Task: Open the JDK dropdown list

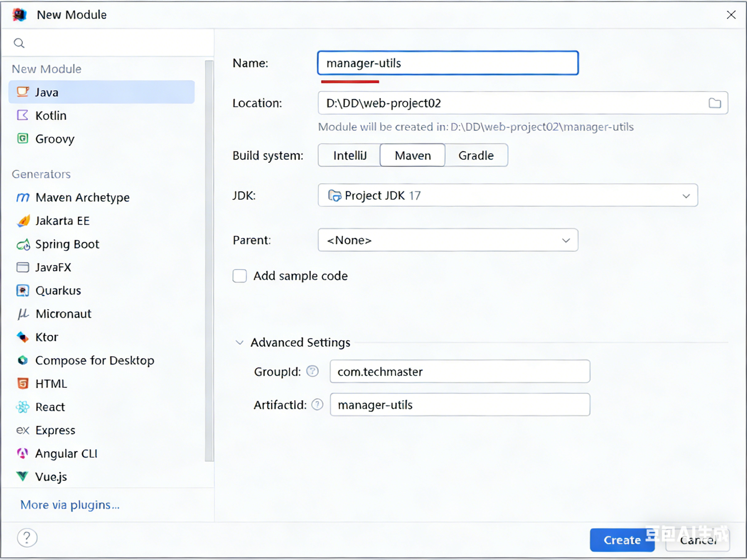Action: coord(686,196)
